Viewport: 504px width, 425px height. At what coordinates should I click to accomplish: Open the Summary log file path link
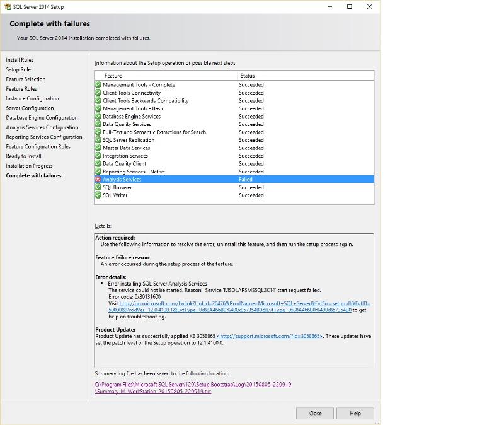point(193,388)
